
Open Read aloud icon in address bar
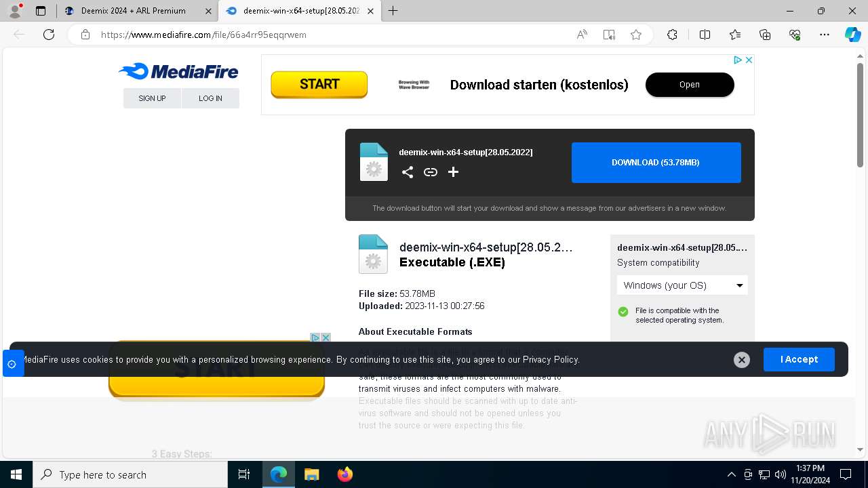coord(582,35)
